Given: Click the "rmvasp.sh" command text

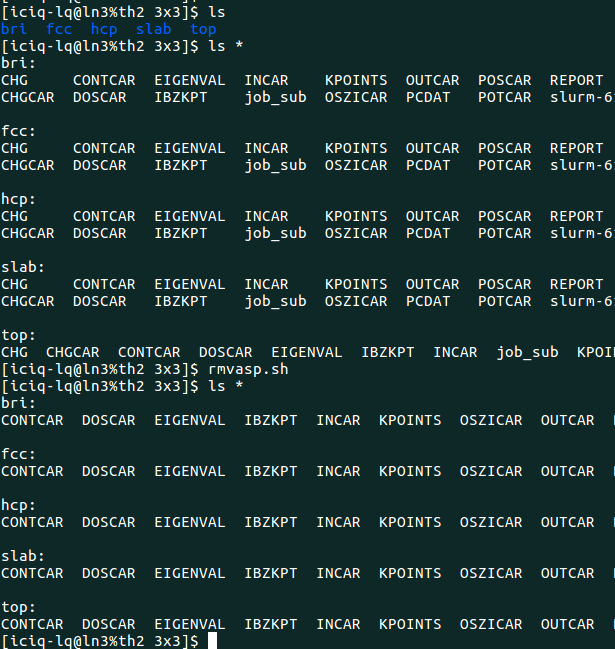Looking at the screenshot, I should (248, 369).
